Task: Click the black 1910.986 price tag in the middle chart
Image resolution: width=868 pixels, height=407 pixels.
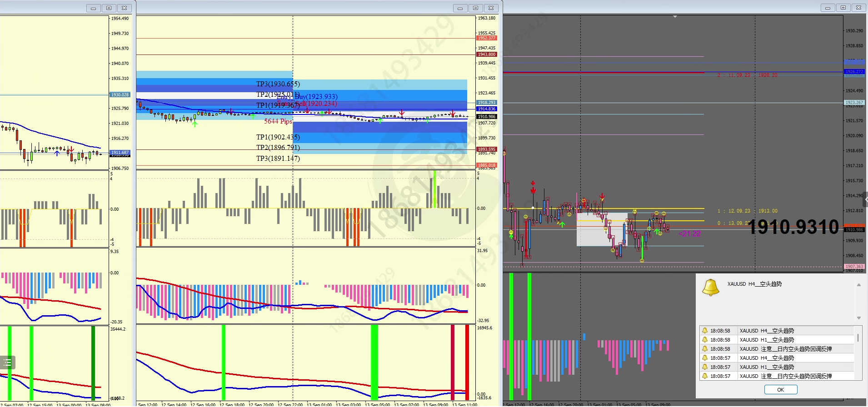Action: [487, 117]
